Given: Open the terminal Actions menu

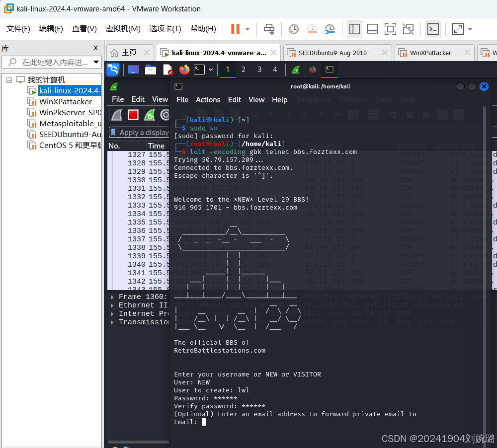Looking at the screenshot, I should (x=208, y=100).
